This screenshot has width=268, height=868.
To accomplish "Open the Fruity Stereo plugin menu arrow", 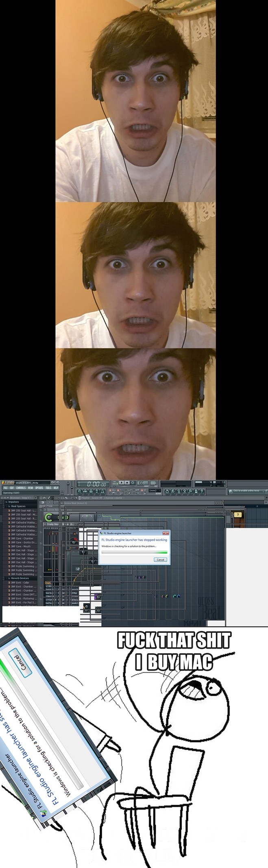I will tap(45, 524).
